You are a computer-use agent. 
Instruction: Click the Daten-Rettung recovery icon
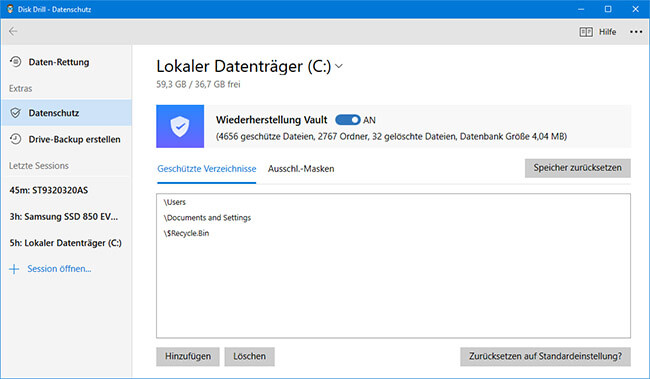click(15, 62)
